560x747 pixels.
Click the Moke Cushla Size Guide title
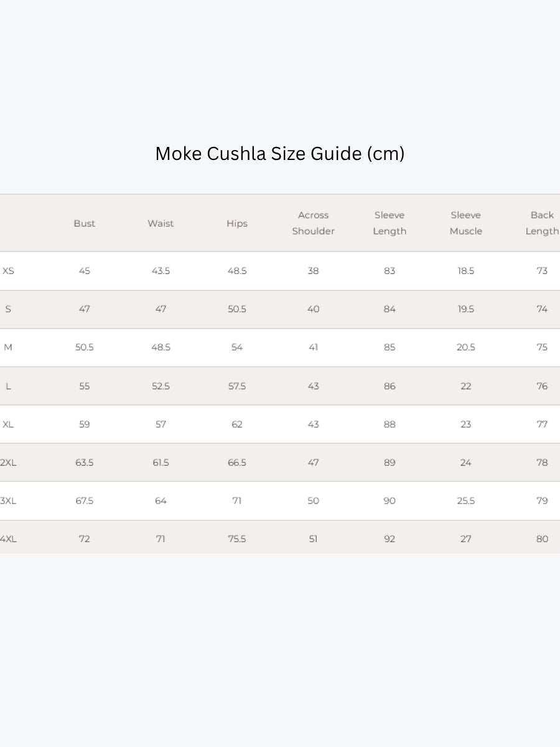279,154
